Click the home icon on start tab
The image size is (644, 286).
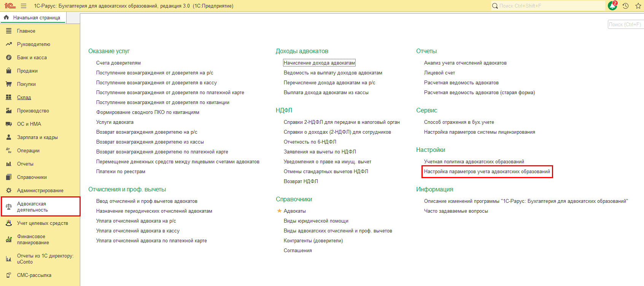[6, 17]
